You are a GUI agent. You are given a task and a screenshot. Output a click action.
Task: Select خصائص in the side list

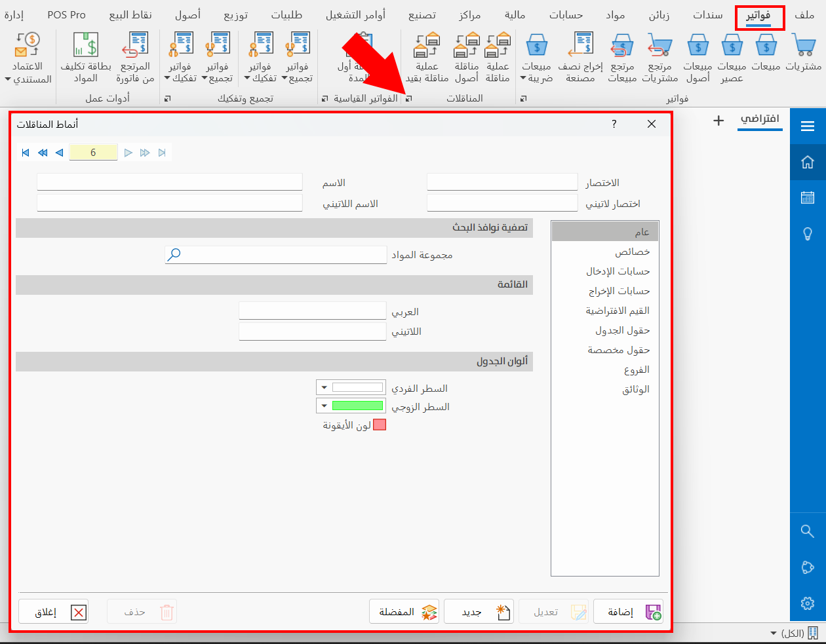pos(632,252)
